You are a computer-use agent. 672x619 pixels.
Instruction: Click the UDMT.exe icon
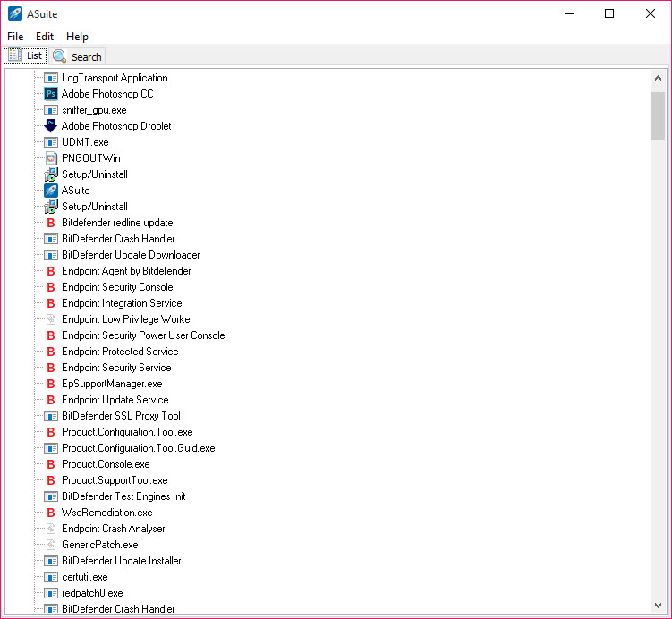coord(51,142)
